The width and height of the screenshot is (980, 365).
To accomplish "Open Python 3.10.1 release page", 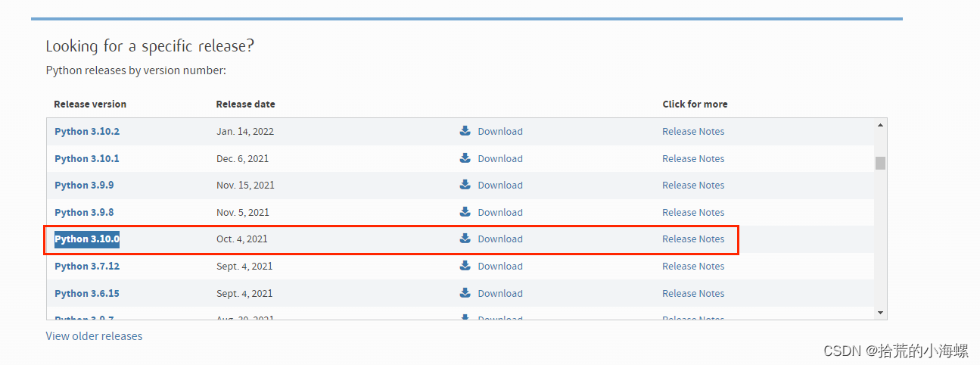I will pos(87,158).
